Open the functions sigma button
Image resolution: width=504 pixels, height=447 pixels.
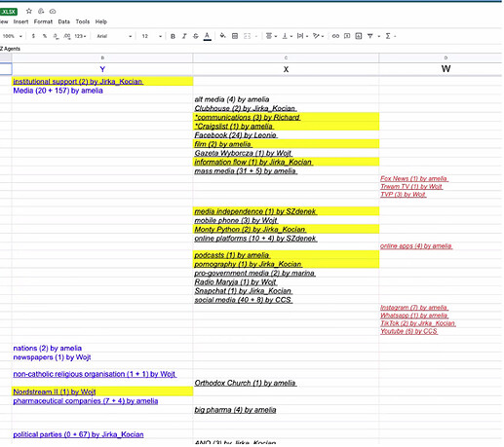click(x=388, y=36)
